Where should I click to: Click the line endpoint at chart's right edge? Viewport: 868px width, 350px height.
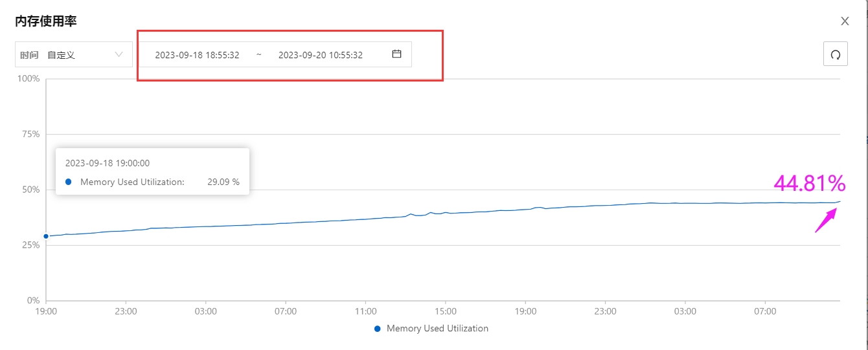tap(839, 201)
